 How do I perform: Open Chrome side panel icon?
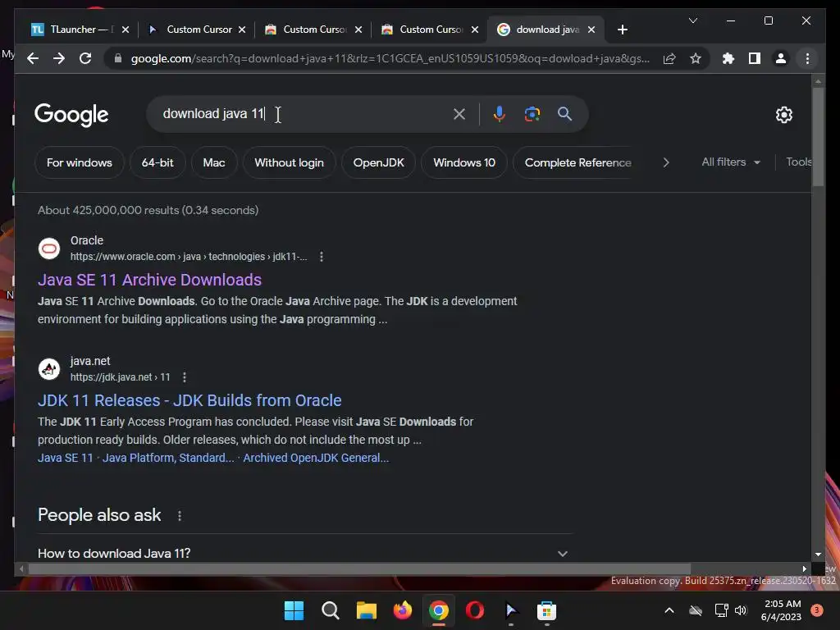[x=755, y=58]
